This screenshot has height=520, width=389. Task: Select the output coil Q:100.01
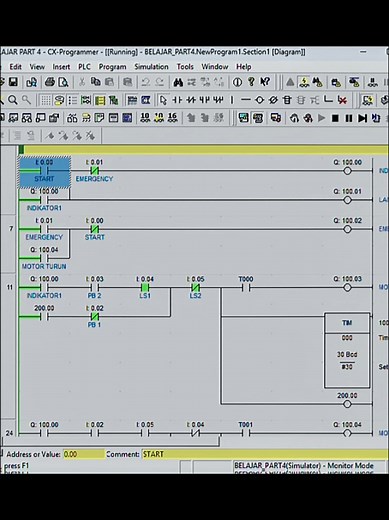pyautogui.click(x=347, y=200)
